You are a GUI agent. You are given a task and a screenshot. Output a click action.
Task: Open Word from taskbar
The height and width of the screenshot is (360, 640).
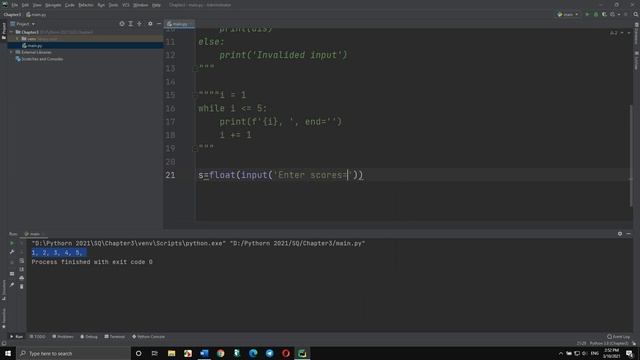pyautogui.click(x=204, y=353)
